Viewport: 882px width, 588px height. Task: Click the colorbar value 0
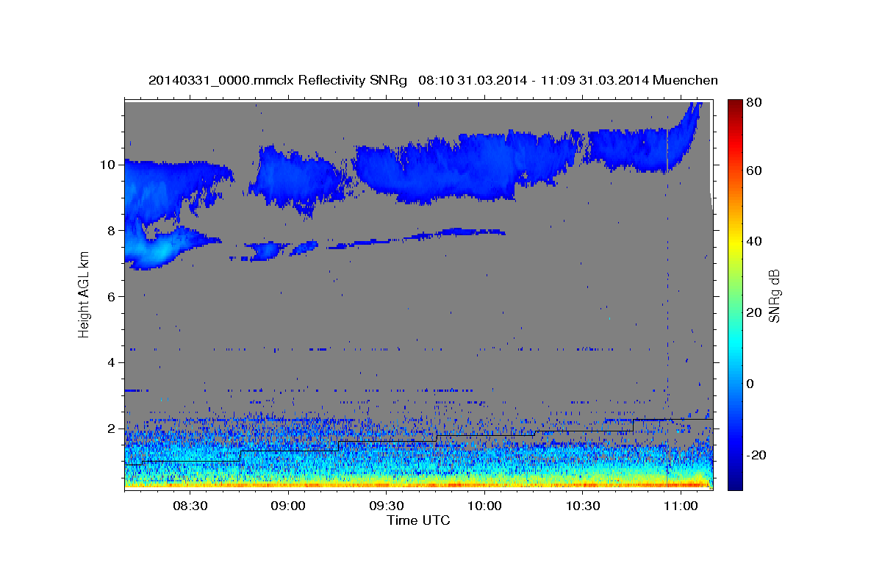pyautogui.click(x=750, y=384)
